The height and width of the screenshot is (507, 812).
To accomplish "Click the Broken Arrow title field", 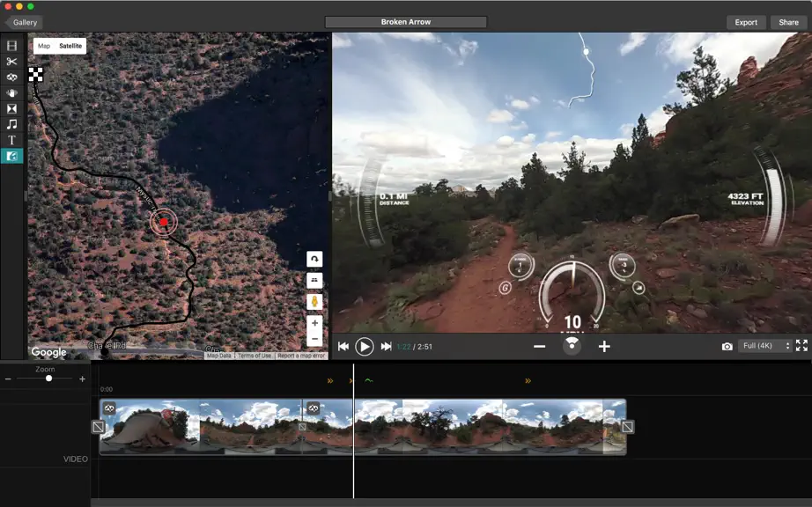I will 405,22.
